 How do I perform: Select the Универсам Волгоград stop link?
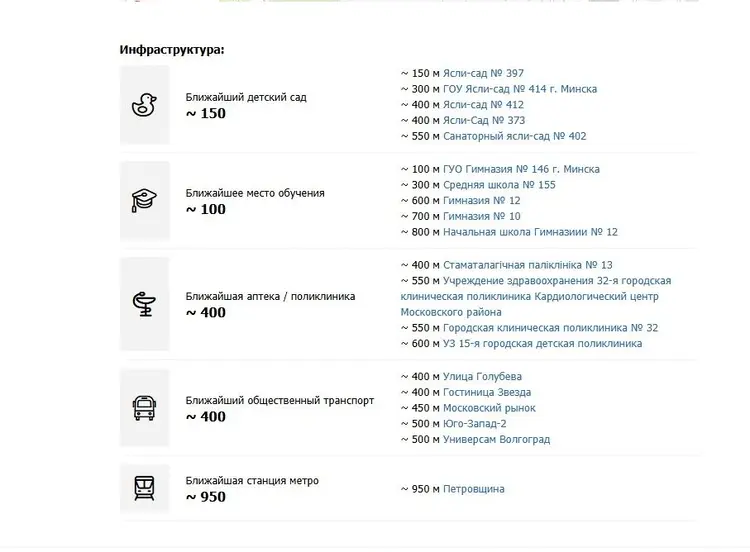click(x=496, y=439)
